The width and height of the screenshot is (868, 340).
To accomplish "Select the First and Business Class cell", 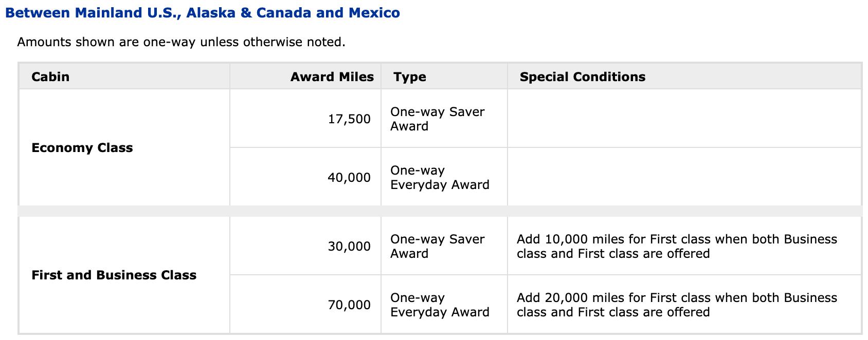I will 114,275.
